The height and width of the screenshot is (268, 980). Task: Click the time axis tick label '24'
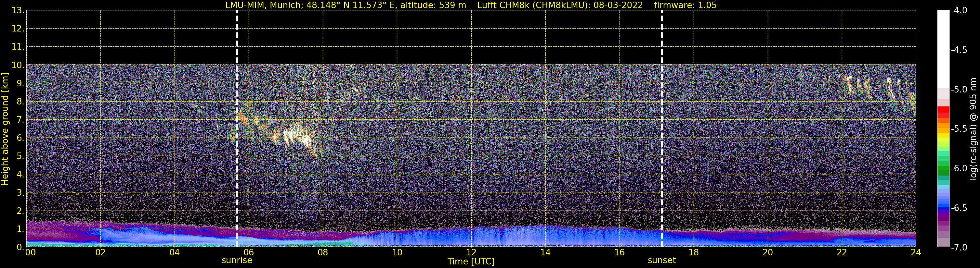[x=916, y=252]
